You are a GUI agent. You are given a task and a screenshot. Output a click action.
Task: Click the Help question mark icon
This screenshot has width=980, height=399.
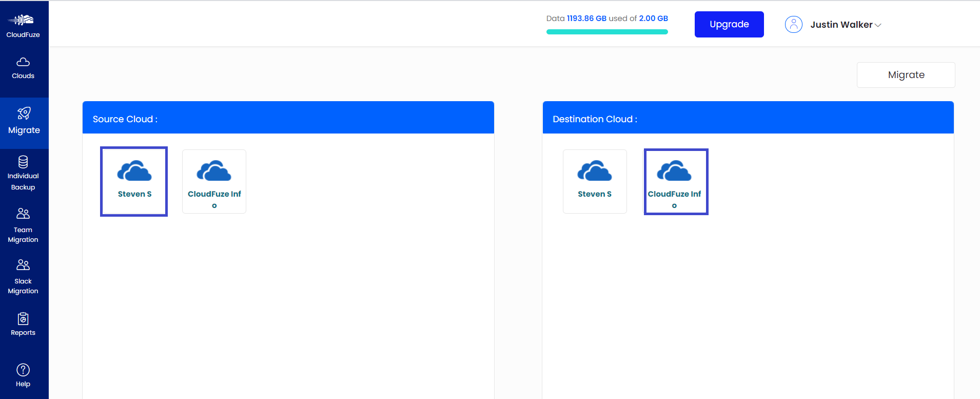click(23, 370)
